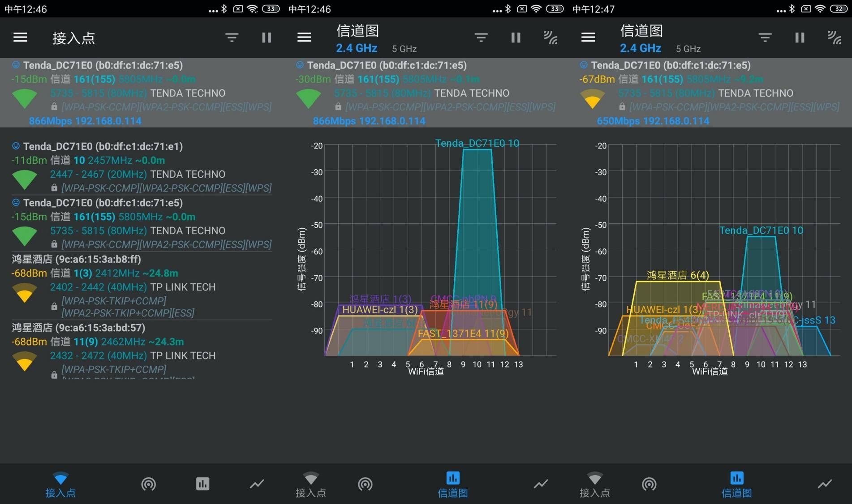Screen dimensions: 852x504
Task: Switch to 接入点 tab in middle bottom bar
Action: pyautogui.click(x=311, y=485)
